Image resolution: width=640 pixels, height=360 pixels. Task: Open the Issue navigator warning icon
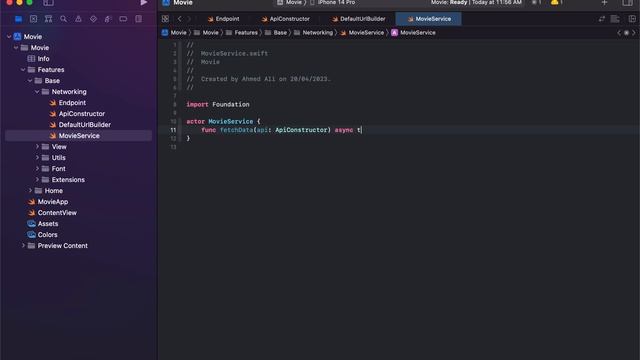[x=78, y=19]
